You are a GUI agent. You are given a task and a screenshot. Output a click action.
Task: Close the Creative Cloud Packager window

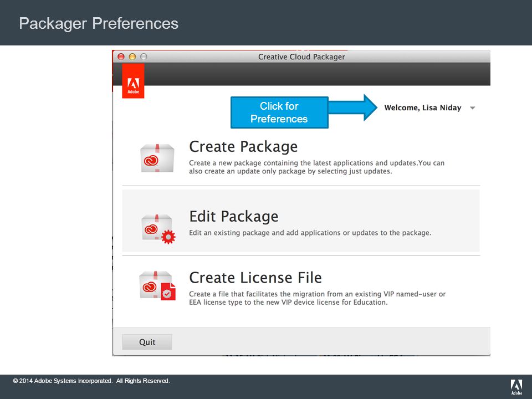pyautogui.click(x=121, y=57)
